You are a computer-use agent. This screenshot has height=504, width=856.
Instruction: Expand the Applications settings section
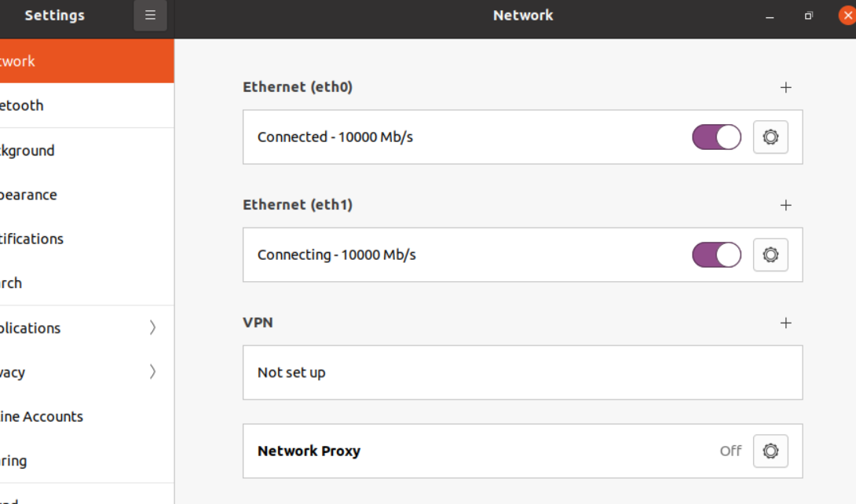[x=79, y=328]
